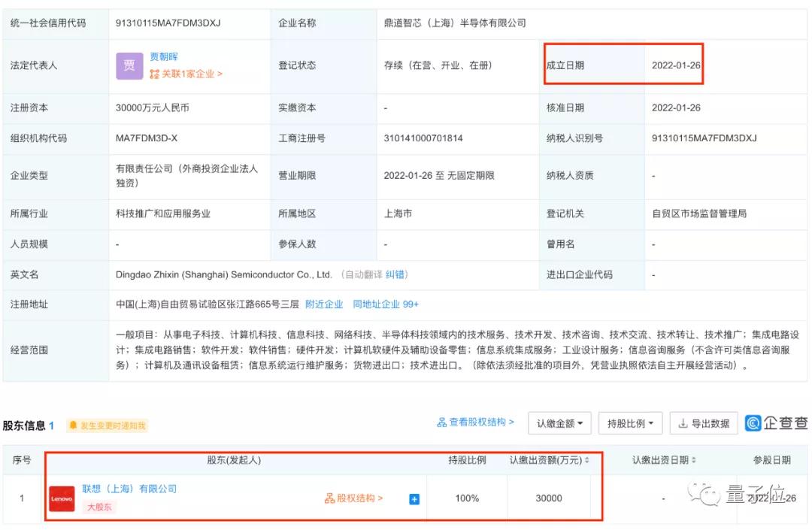812x530 pixels.
Task: Click the Lenovo logo thumbnail
Action: point(62,498)
